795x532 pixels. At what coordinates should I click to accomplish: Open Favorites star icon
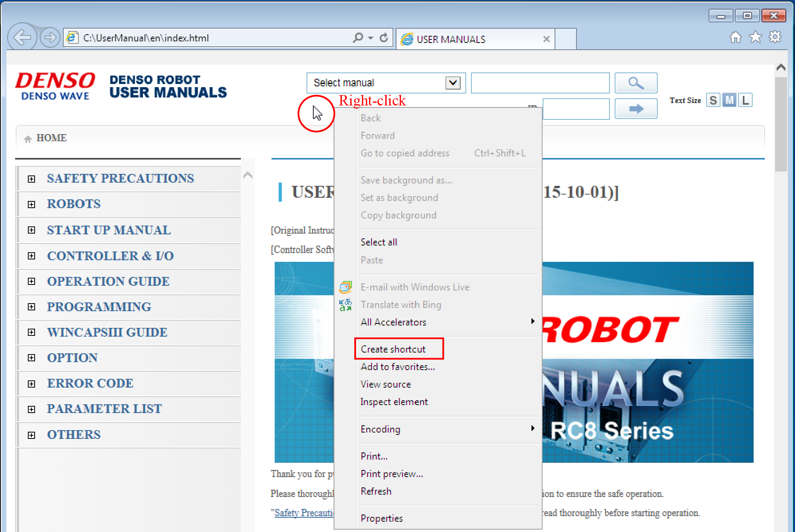tap(755, 37)
